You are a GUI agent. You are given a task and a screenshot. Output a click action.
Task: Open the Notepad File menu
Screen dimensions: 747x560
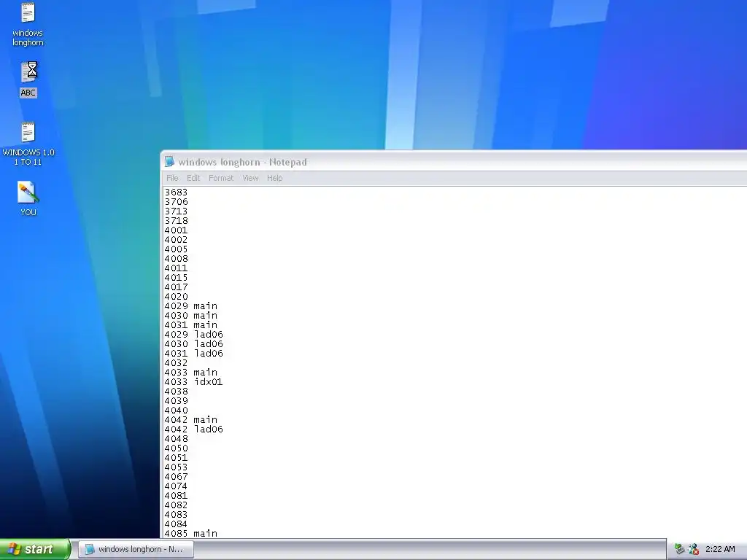click(x=172, y=178)
